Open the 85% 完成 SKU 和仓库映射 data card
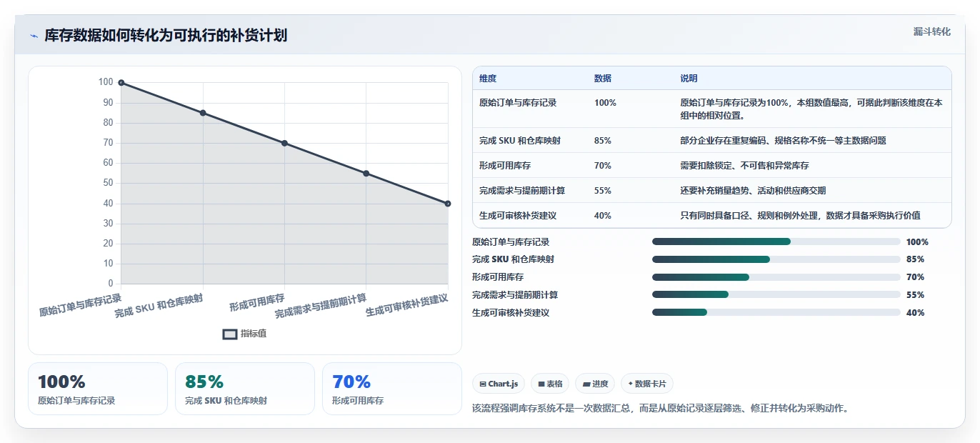This screenshot has width=980, height=443. pyautogui.click(x=245, y=389)
